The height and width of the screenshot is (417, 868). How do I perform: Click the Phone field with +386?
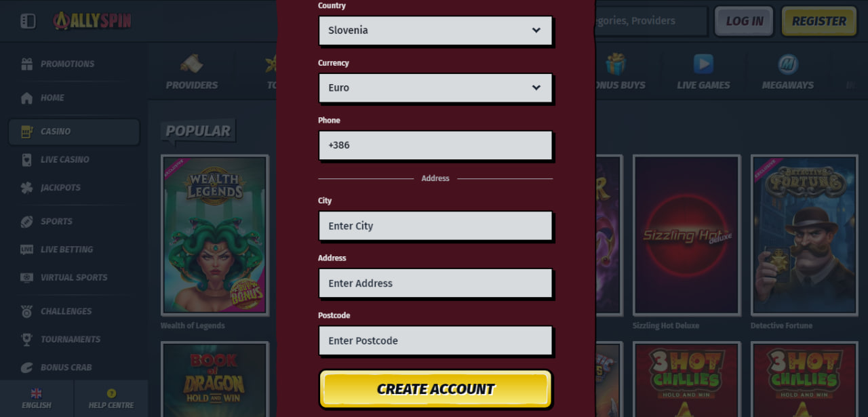[435, 145]
